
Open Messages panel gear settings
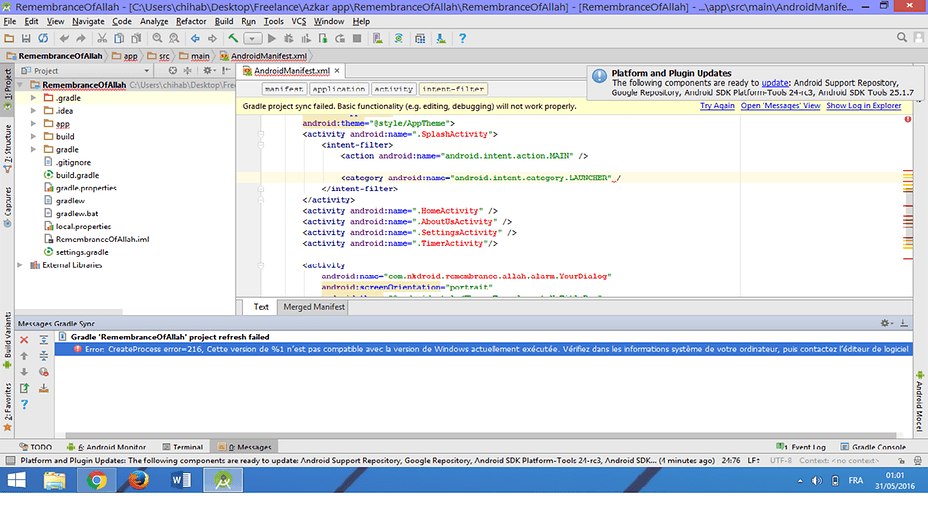pos(885,323)
